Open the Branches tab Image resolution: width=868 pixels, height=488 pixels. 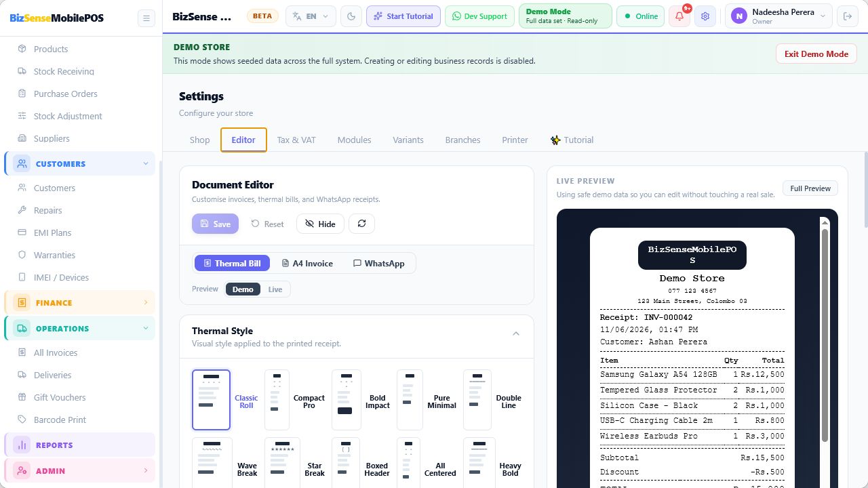click(462, 140)
